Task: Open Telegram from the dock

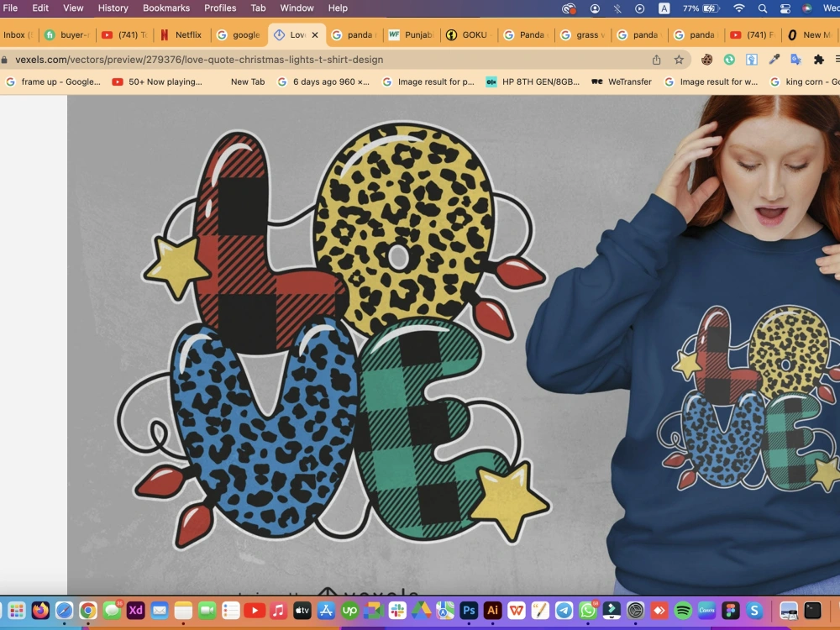Action: (564, 610)
